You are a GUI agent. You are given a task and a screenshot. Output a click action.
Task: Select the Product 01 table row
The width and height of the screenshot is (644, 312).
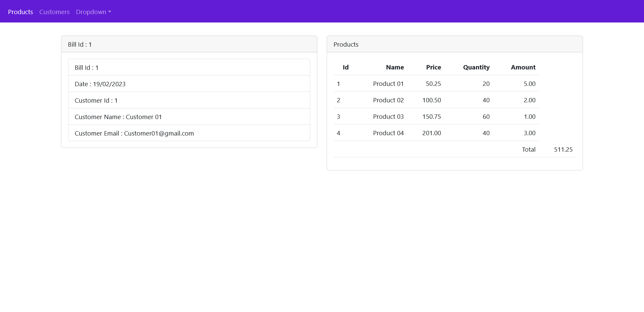[388, 84]
